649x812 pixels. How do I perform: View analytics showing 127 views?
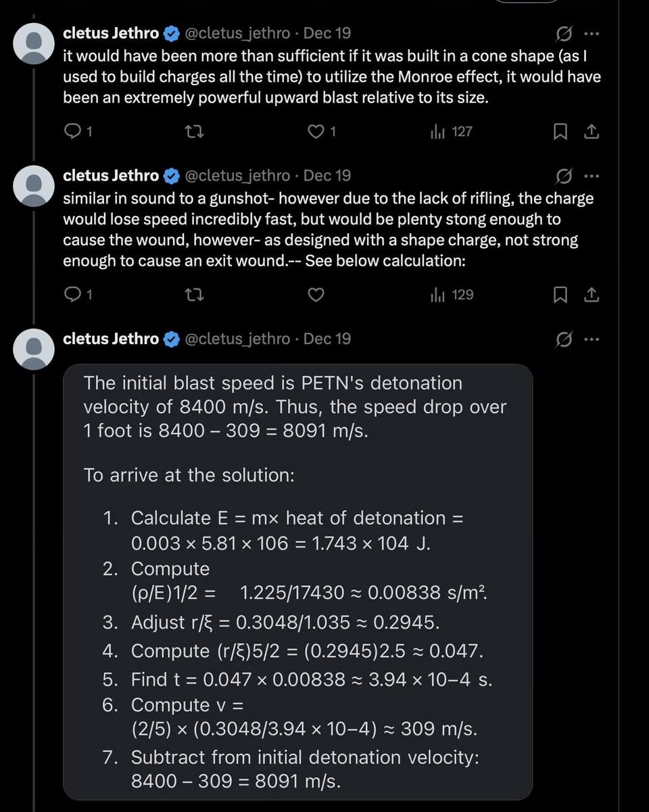(451, 132)
